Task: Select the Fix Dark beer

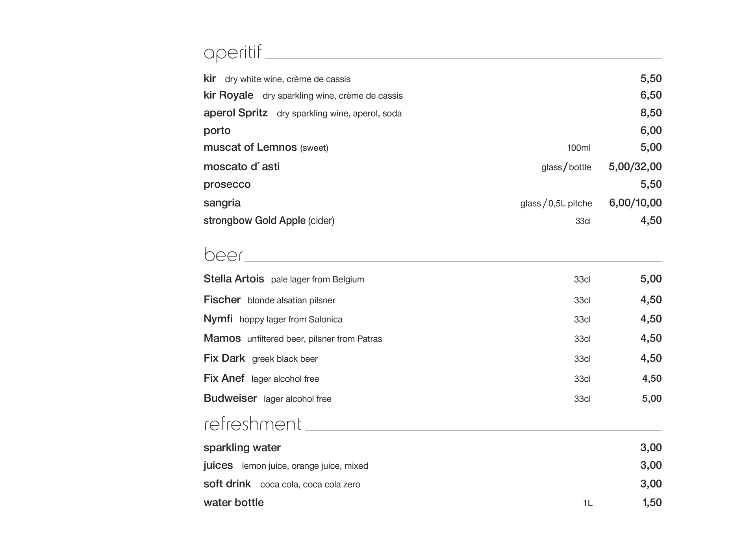Action: pos(224,358)
